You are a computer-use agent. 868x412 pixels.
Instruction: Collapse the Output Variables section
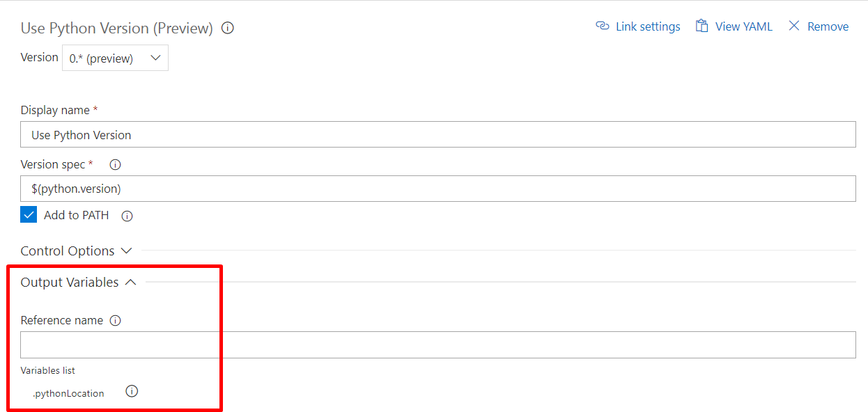[78, 282]
